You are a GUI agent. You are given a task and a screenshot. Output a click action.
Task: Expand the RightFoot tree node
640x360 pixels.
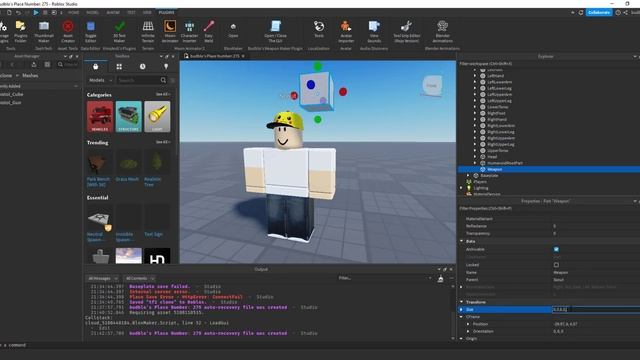pyautogui.click(x=475, y=113)
